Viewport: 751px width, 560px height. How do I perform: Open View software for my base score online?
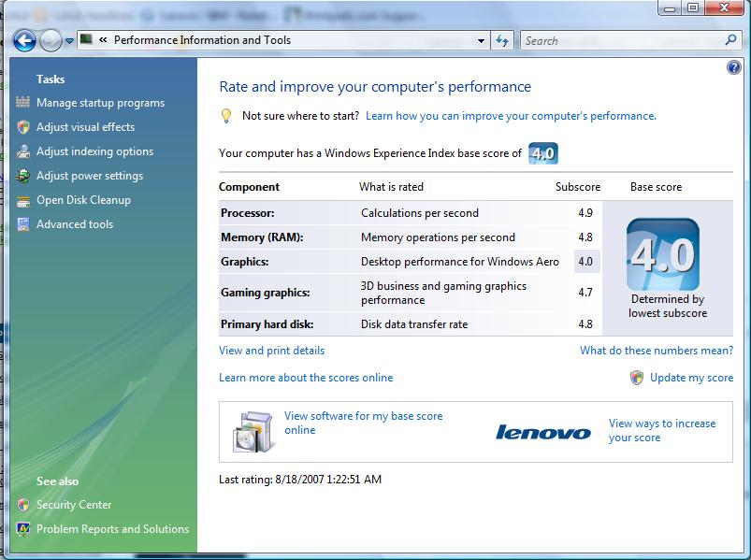[x=363, y=423]
